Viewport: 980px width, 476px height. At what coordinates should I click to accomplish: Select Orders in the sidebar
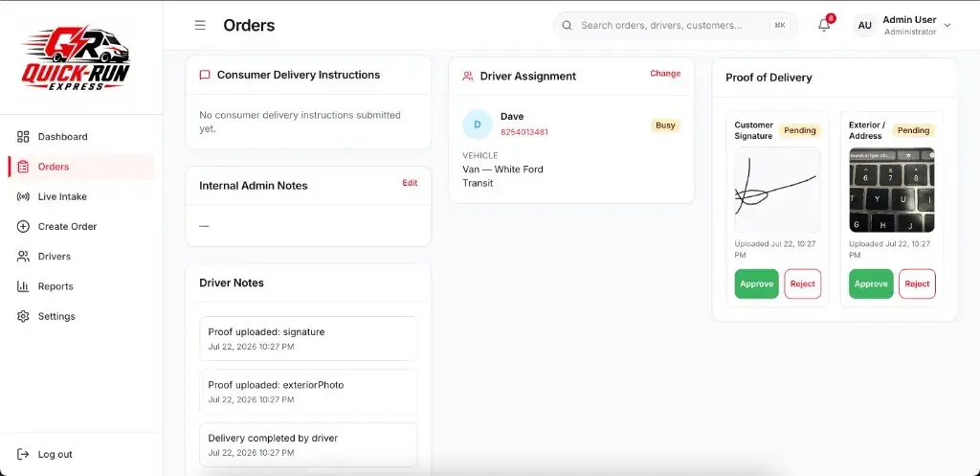point(81,167)
